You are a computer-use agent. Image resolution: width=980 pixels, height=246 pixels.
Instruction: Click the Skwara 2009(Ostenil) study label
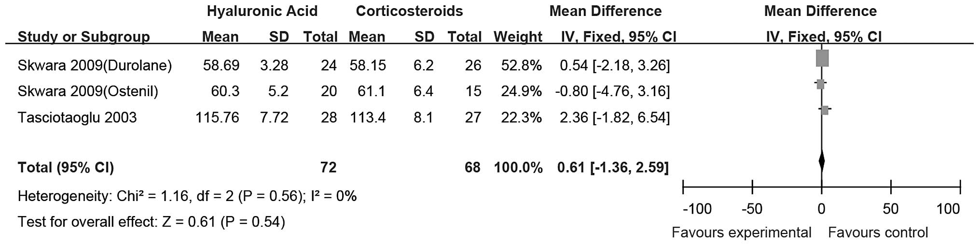(88, 91)
